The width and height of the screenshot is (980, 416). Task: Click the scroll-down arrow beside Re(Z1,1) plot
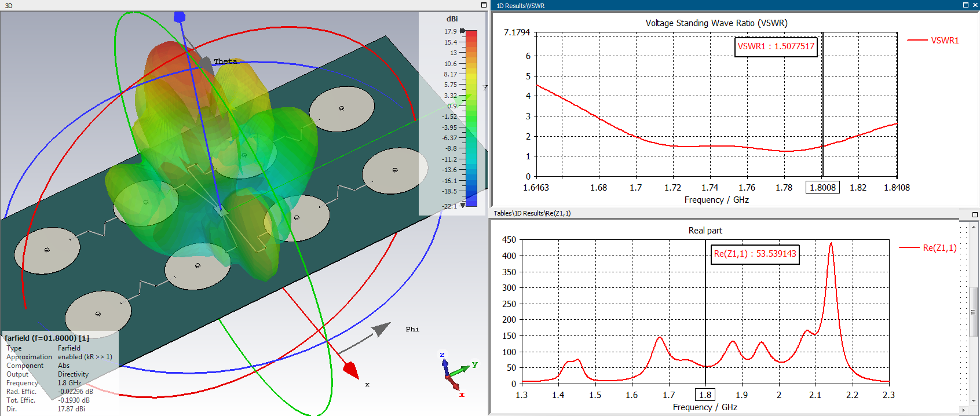pos(974,400)
